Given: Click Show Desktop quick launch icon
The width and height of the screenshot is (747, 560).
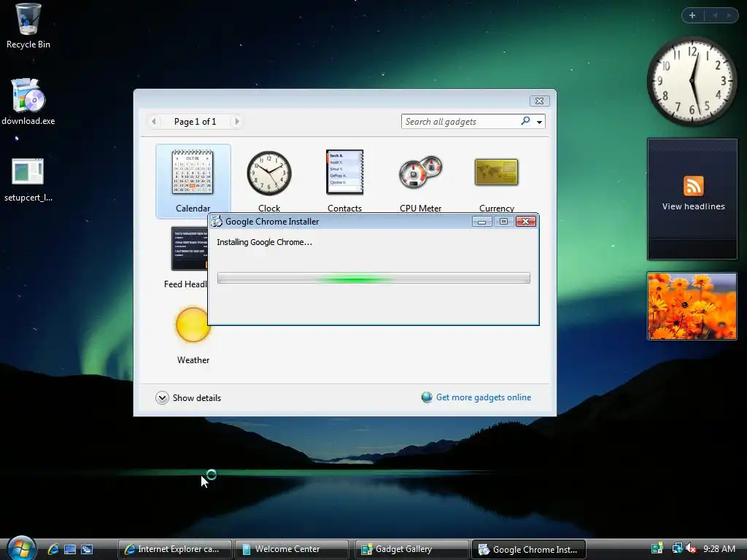Looking at the screenshot, I should pyautogui.click(x=70, y=549).
